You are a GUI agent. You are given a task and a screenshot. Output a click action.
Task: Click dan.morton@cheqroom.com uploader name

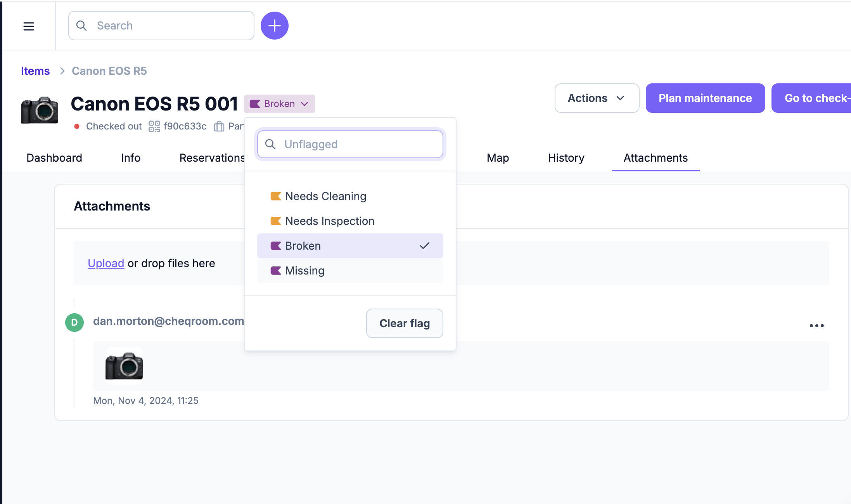click(x=169, y=321)
